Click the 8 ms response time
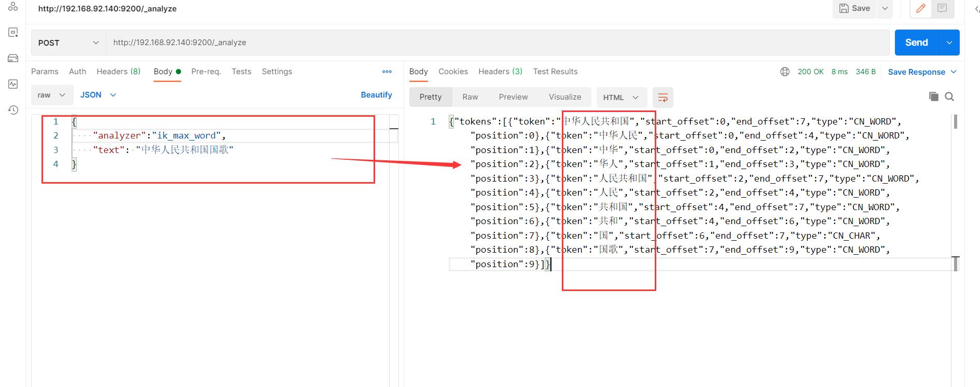 (x=839, y=72)
